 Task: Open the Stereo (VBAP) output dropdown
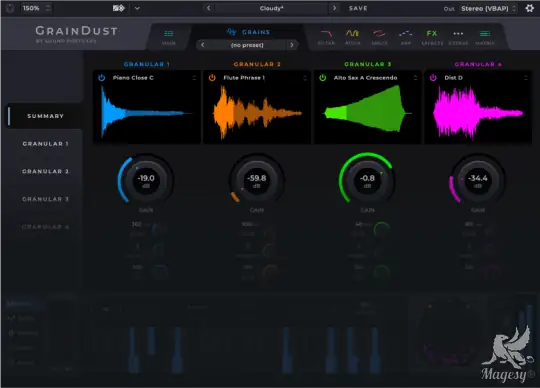(x=489, y=9)
